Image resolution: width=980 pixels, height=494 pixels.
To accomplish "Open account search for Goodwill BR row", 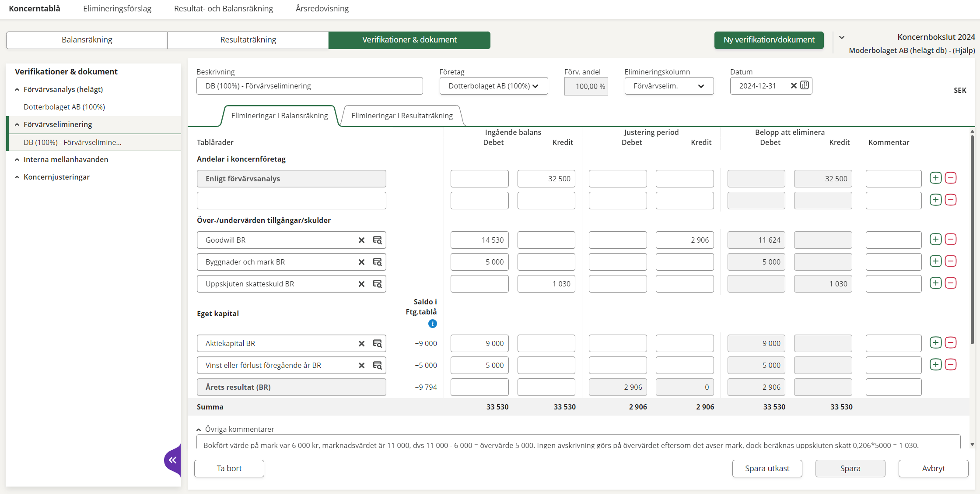I will coord(377,240).
